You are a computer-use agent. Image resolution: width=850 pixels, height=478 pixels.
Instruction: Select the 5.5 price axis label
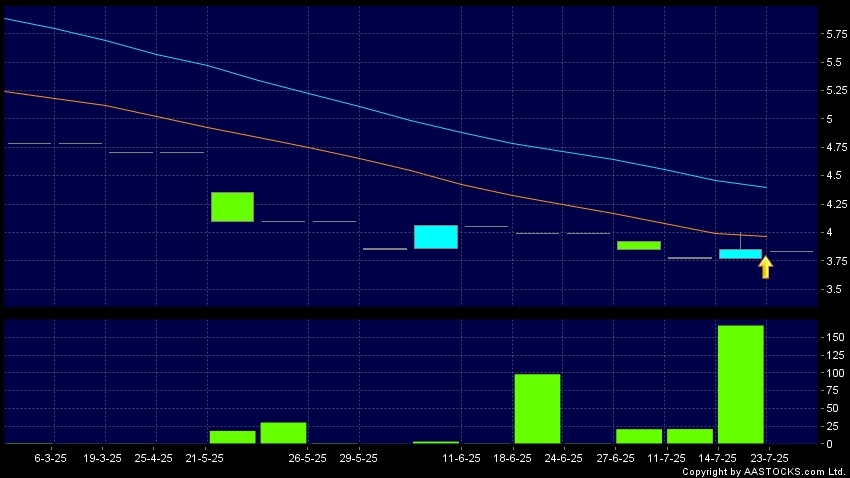pos(834,62)
